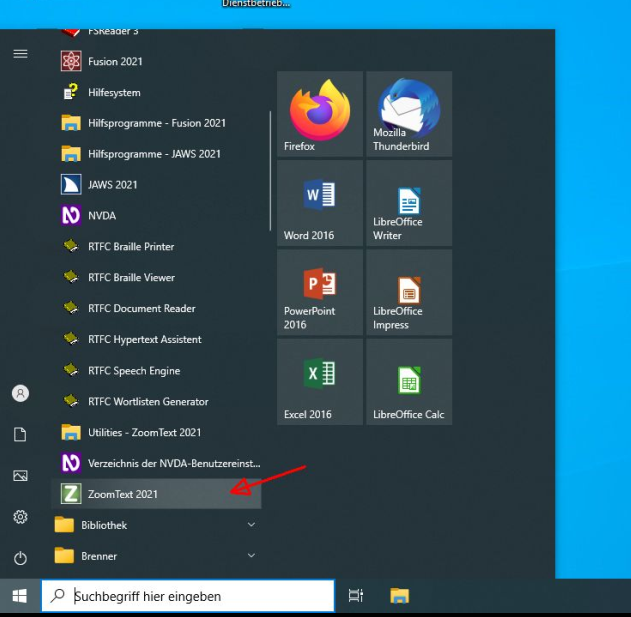Open Verzeichnis der NVDA-Benutzereinstellungen entry

156,464
